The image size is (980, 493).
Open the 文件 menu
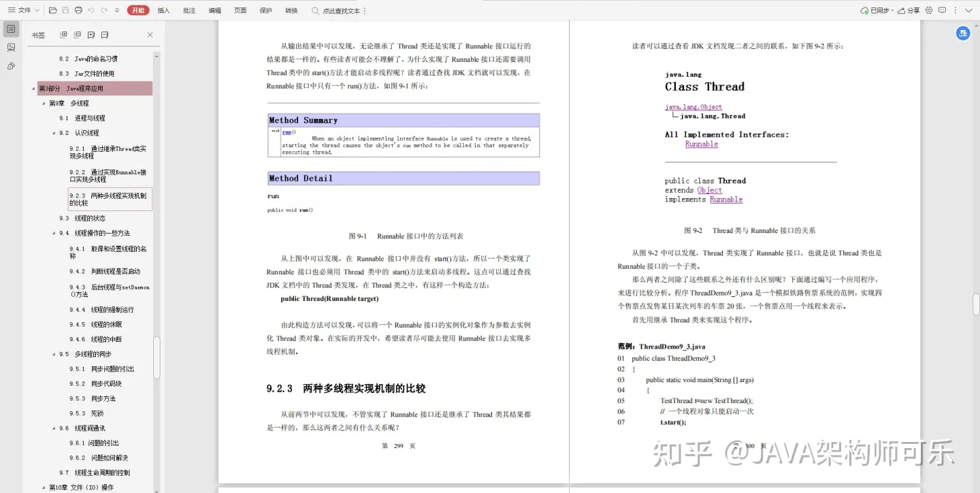(22, 10)
